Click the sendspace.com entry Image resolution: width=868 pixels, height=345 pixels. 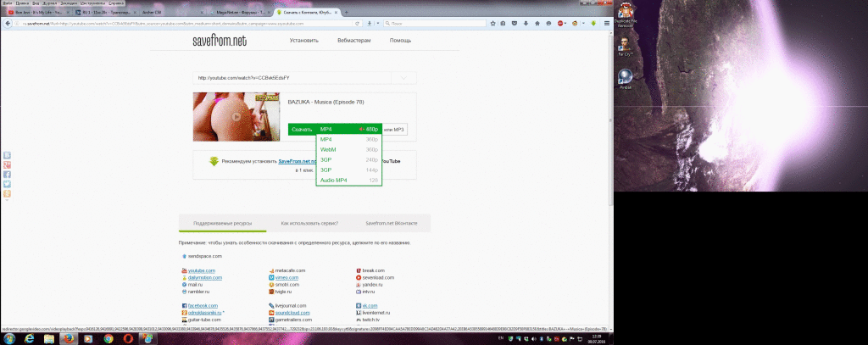pos(205,256)
